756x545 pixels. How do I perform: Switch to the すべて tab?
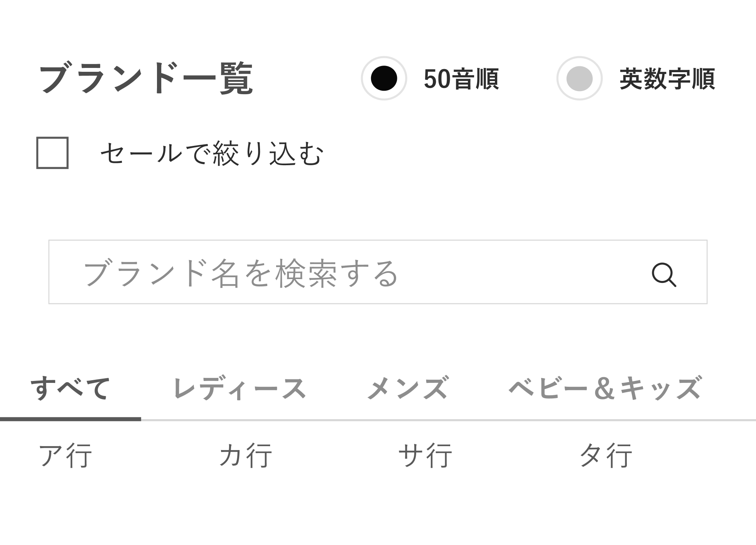coord(71,388)
